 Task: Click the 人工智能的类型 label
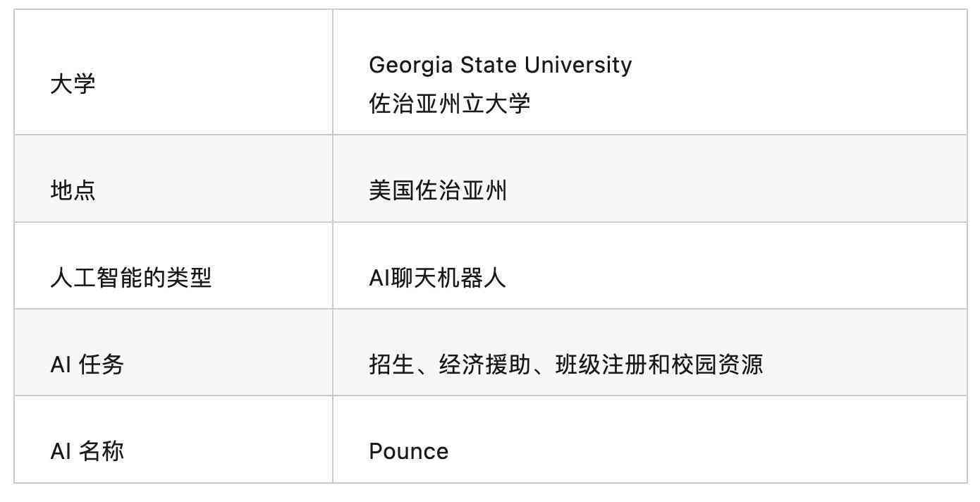click(x=131, y=278)
